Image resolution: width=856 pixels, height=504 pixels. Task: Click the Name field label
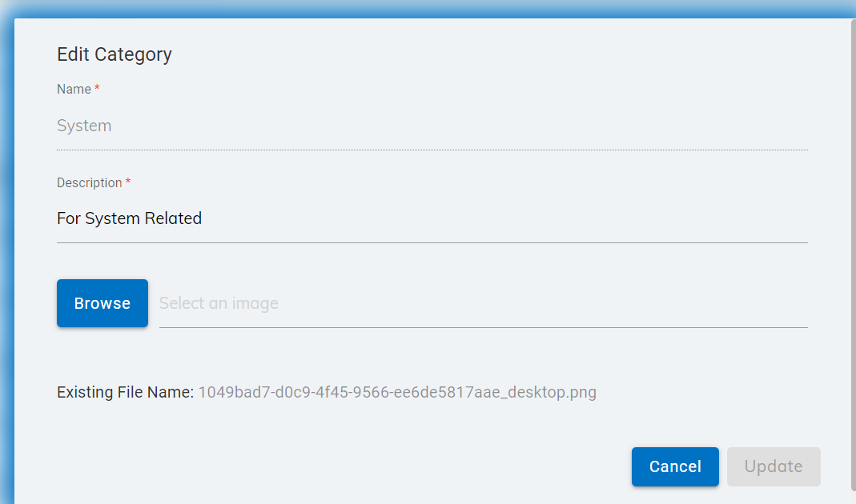(x=74, y=90)
